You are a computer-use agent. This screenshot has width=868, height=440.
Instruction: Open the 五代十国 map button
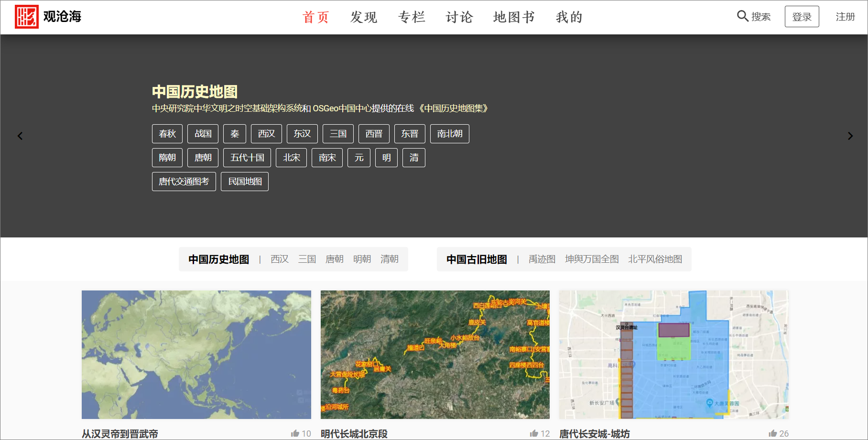pos(247,158)
